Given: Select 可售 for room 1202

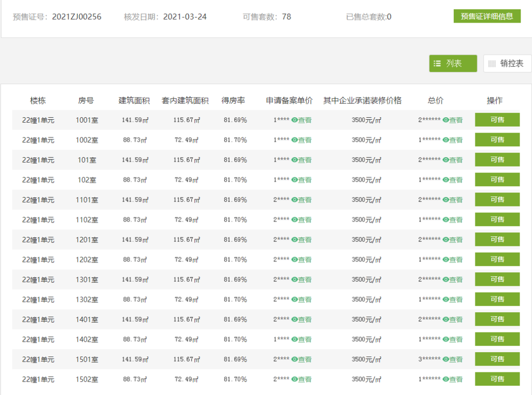Looking at the screenshot, I should click(x=497, y=260).
